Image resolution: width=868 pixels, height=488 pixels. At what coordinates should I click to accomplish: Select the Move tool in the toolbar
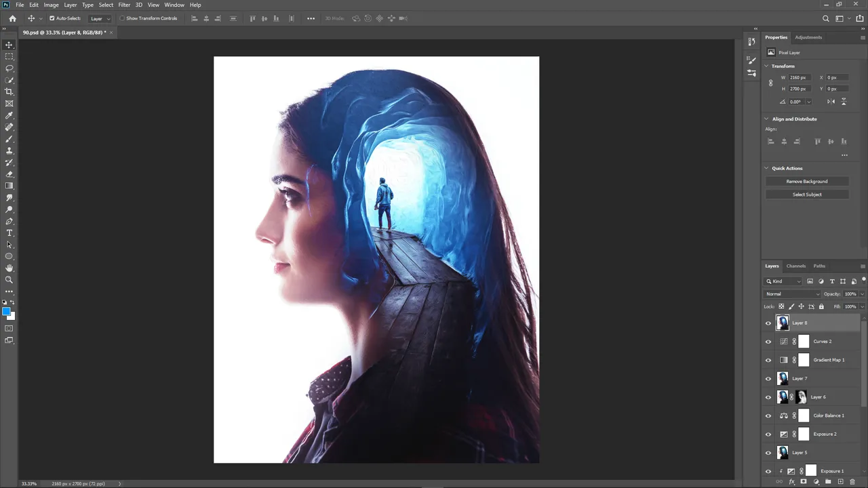(9, 45)
